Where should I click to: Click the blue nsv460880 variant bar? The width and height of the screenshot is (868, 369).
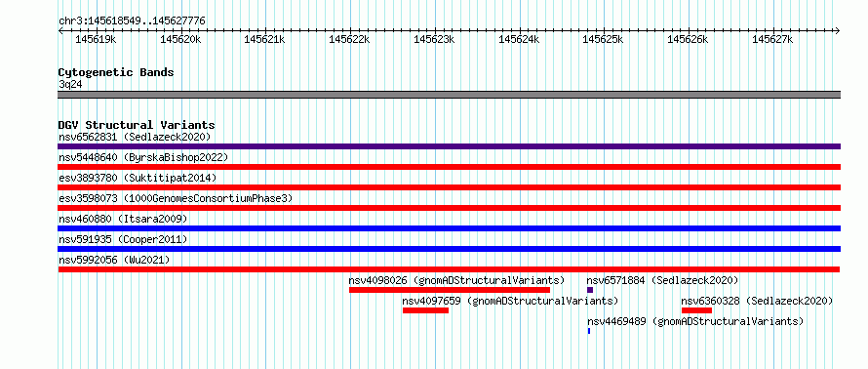coord(449,228)
